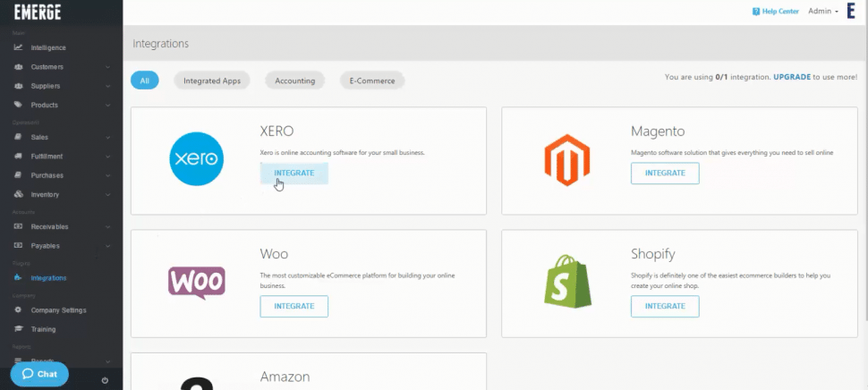
Task: Expand the Purchases menu chevron
Action: point(107,175)
